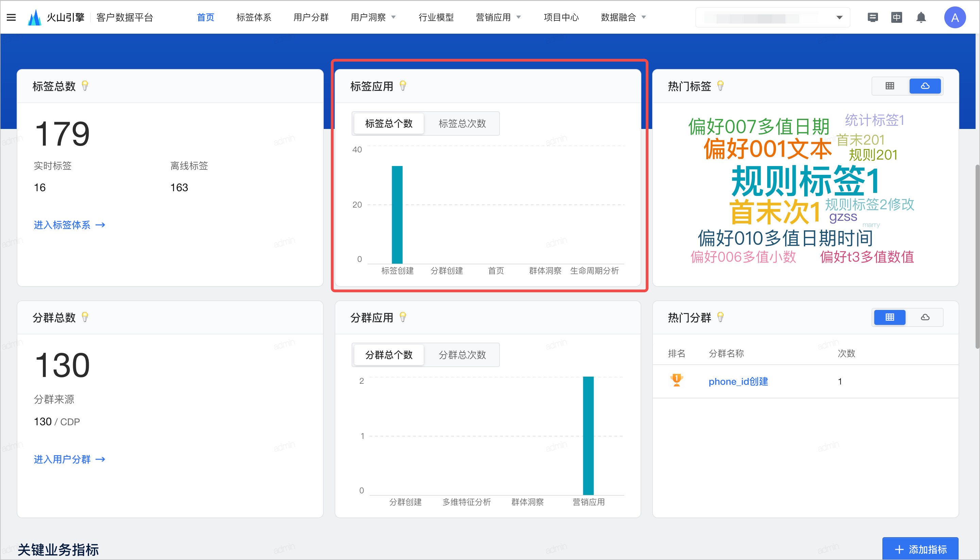Click 偏好010多值日期时间 in the word cloud
The width and height of the screenshot is (980, 560).
click(x=785, y=238)
